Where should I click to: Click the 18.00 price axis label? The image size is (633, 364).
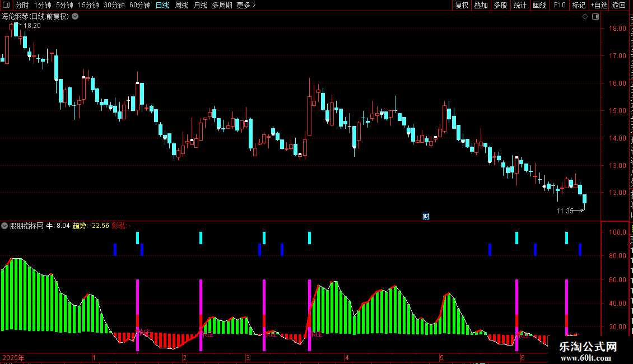click(617, 29)
